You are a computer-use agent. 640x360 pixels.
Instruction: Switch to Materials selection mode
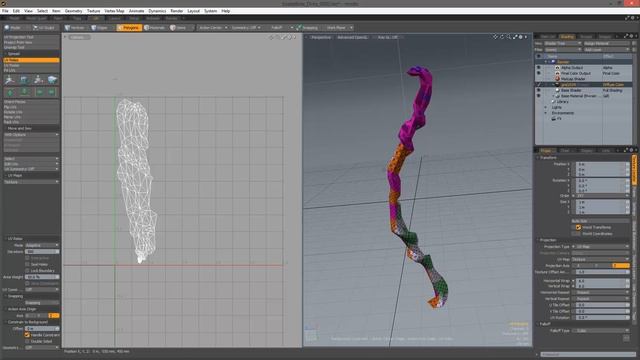click(x=155, y=28)
